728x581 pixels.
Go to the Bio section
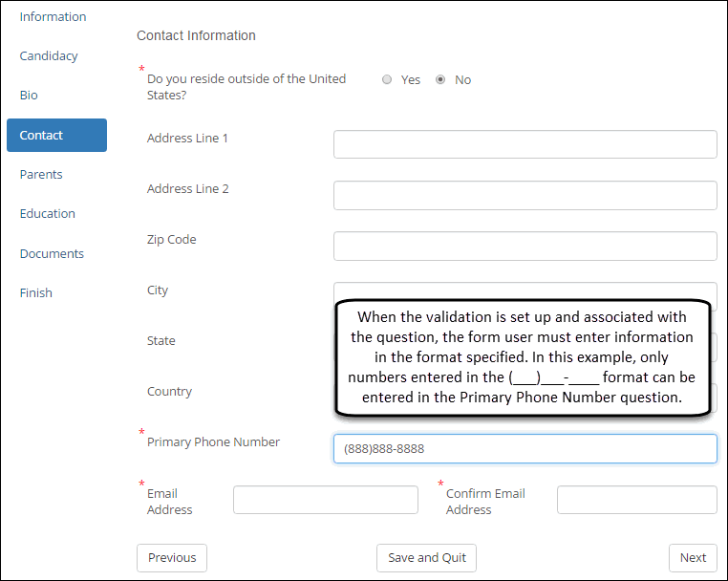click(x=29, y=96)
